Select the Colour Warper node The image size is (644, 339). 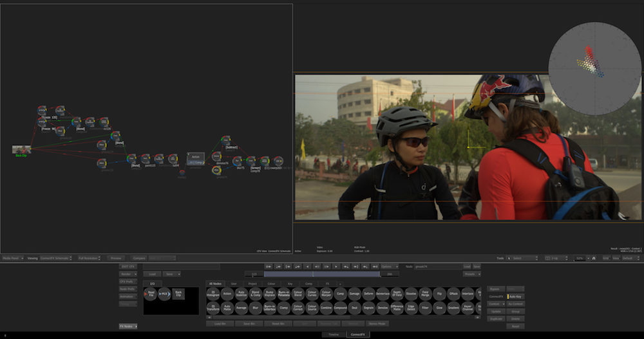tap(326, 293)
